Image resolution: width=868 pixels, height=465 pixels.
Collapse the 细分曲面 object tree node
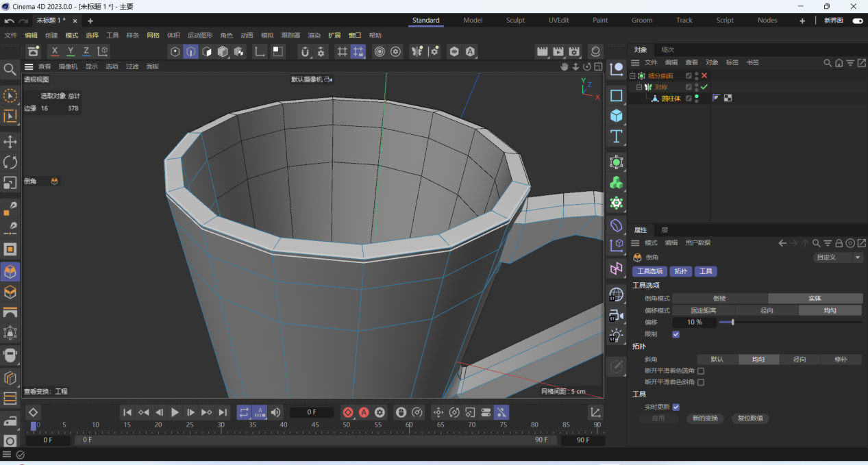click(x=632, y=76)
